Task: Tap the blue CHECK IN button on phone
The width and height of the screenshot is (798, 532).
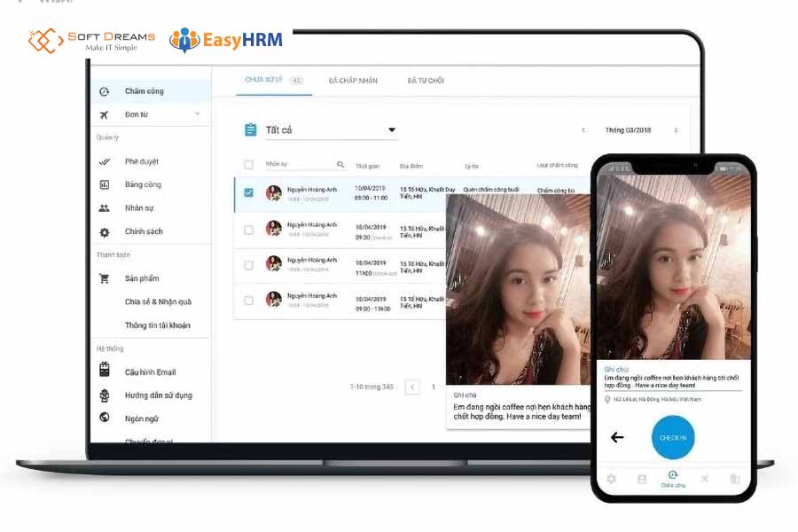Action: [x=673, y=437]
